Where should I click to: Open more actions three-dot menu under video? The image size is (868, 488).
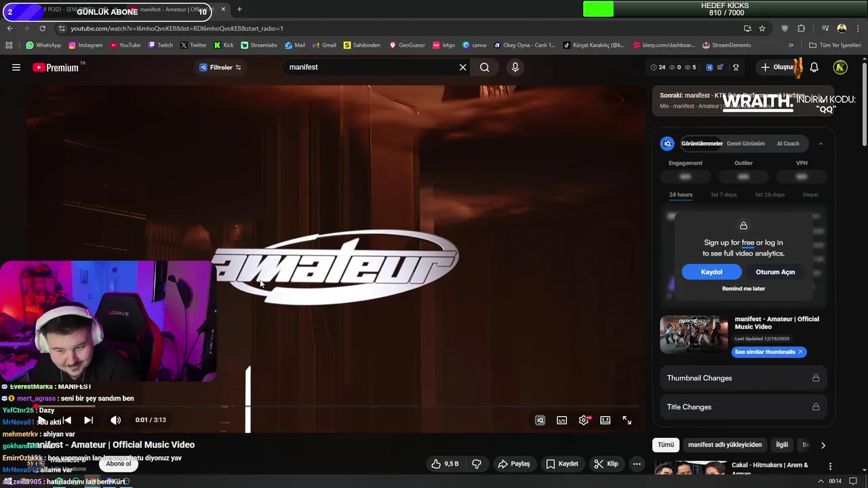[x=637, y=464]
